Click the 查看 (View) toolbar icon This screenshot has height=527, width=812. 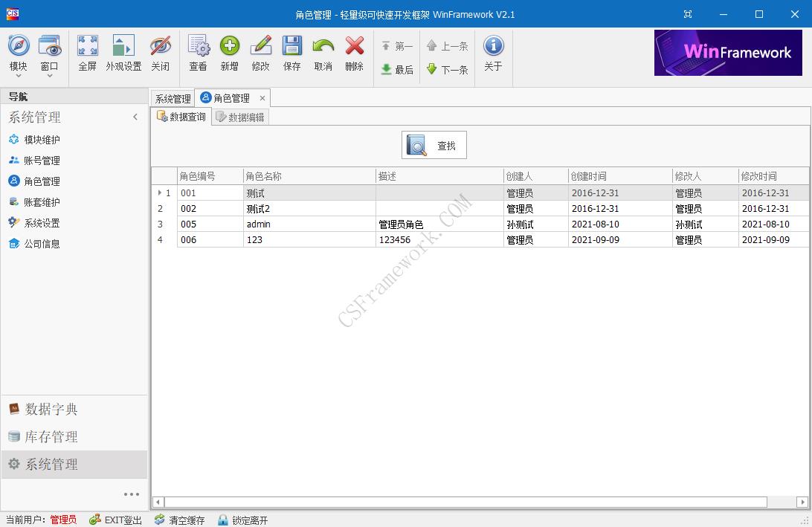(x=198, y=52)
